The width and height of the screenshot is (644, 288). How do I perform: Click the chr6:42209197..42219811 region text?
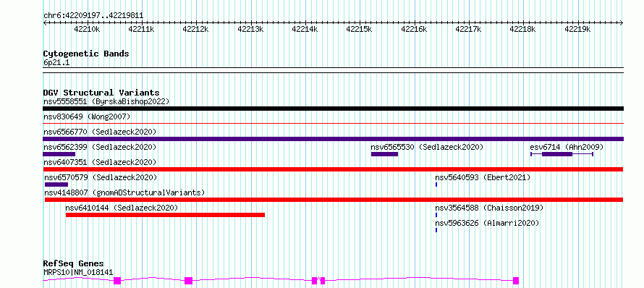[93, 15]
